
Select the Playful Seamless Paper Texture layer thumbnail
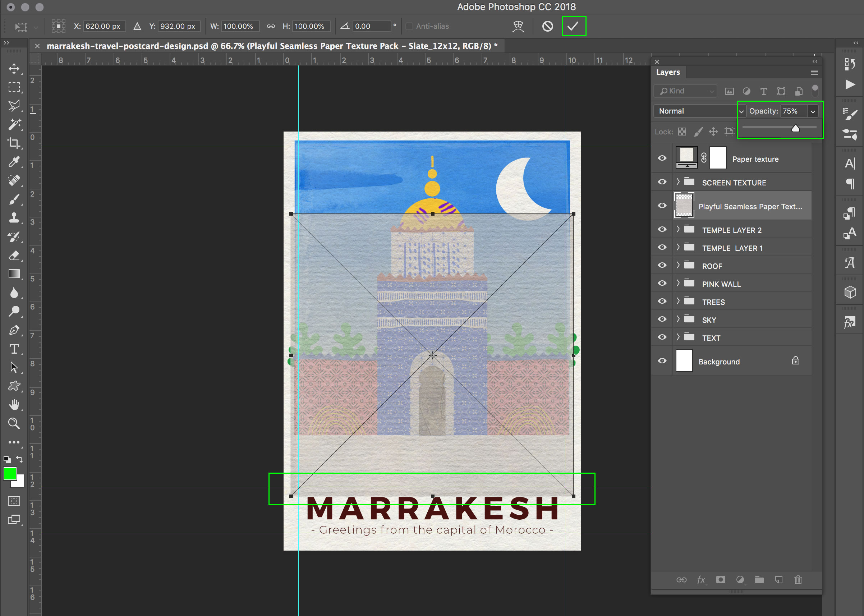point(684,206)
